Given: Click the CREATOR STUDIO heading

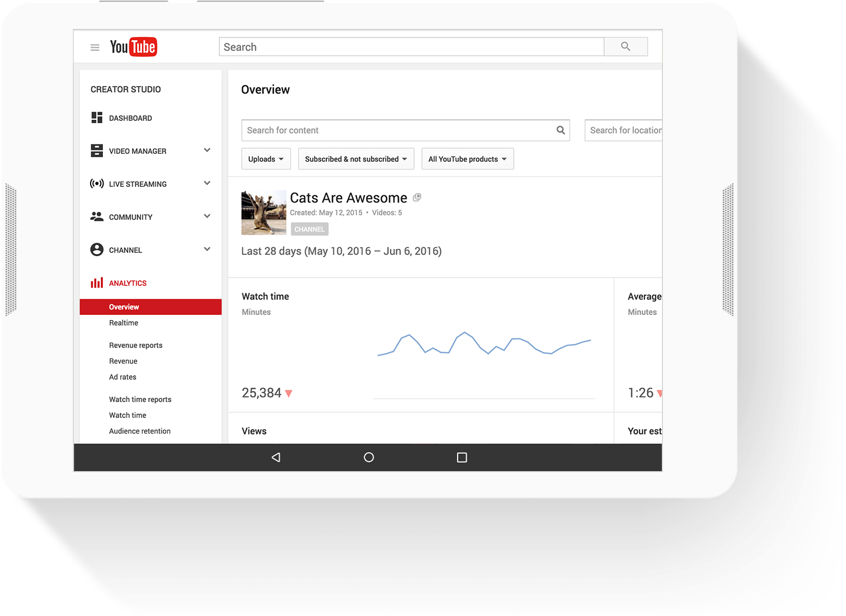Looking at the screenshot, I should click(x=126, y=90).
